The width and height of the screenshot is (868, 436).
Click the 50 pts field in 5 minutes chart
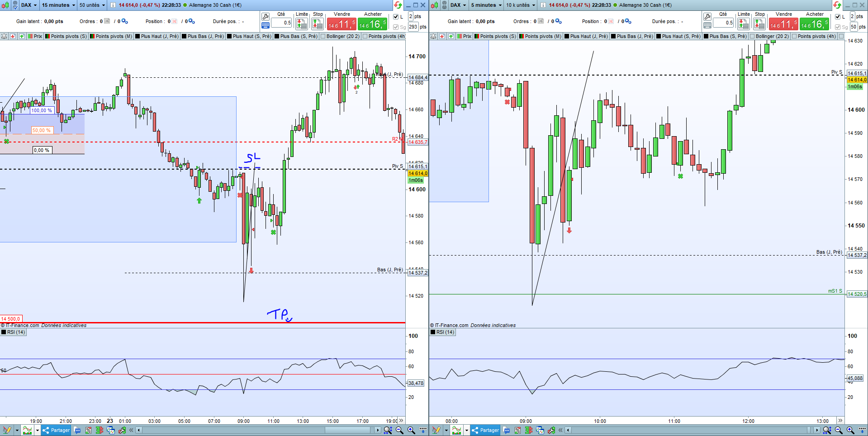(854, 27)
